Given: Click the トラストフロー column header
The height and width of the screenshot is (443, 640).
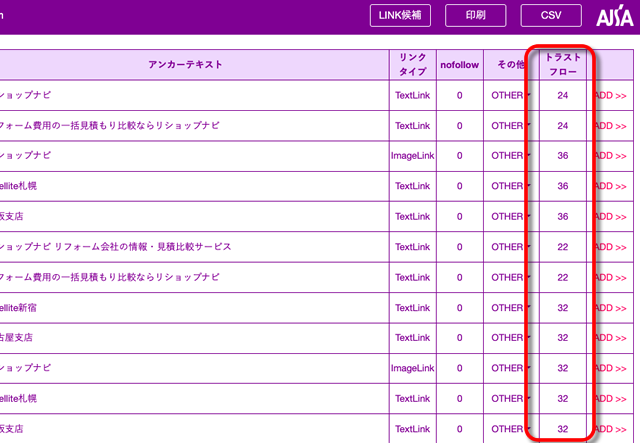Looking at the screenshot, I should [x=563, y=65].
